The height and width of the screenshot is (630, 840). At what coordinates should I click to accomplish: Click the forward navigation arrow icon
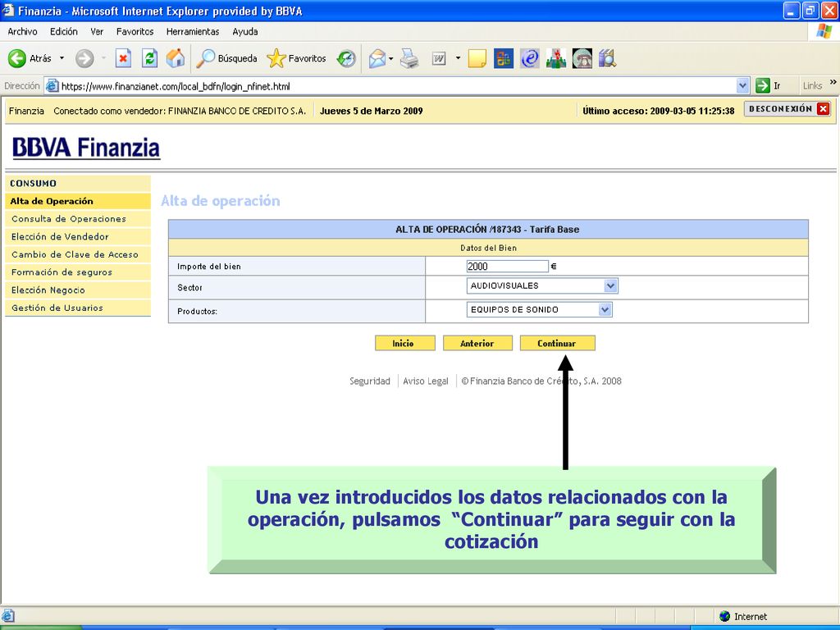(x=84, y=58)
